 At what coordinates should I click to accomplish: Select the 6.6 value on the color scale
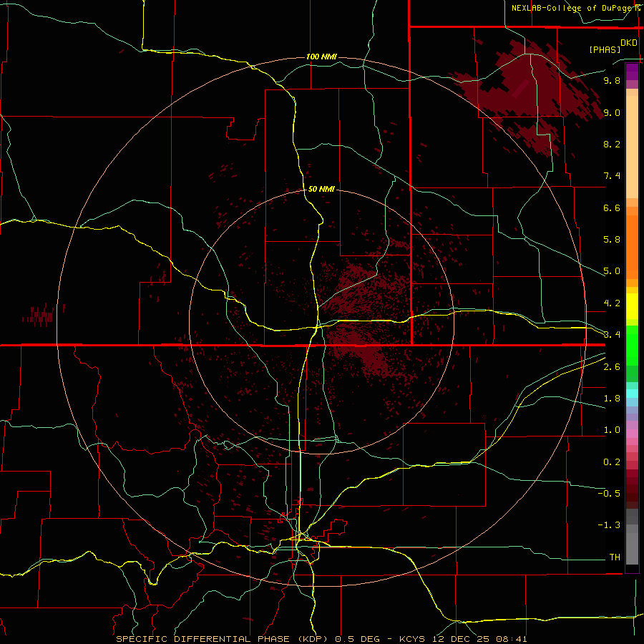point(612,208)
